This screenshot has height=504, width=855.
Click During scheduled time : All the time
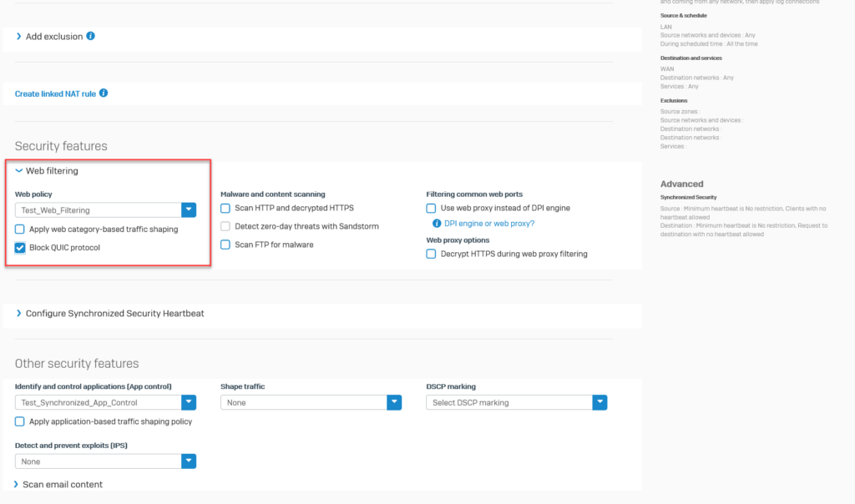point(709,43)
